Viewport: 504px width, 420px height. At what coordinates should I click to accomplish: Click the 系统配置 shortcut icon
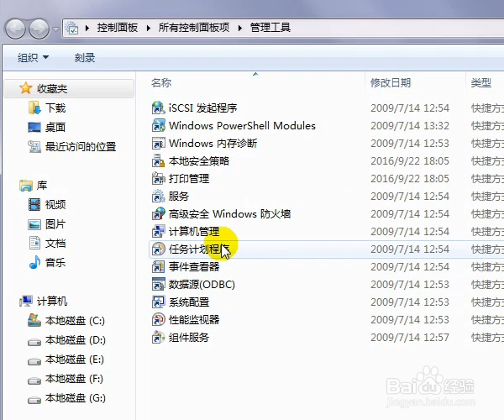pos(159,302)
